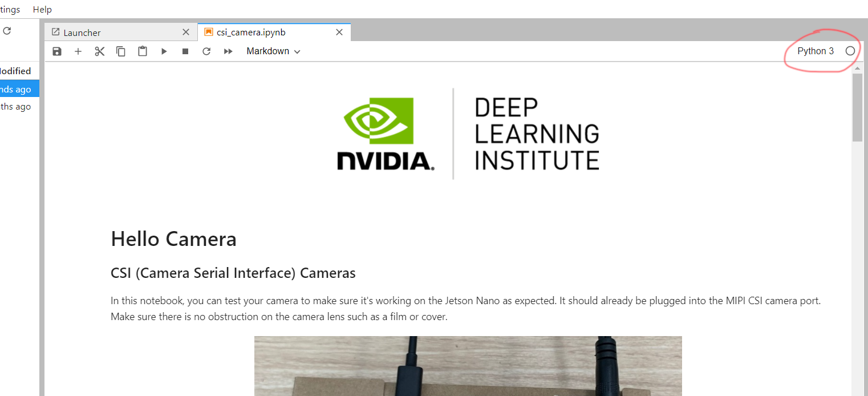The height and width of the screenshot is (396, 868).
Task: Sort files by Last Modified header
Action: click(x=15, y=71)
